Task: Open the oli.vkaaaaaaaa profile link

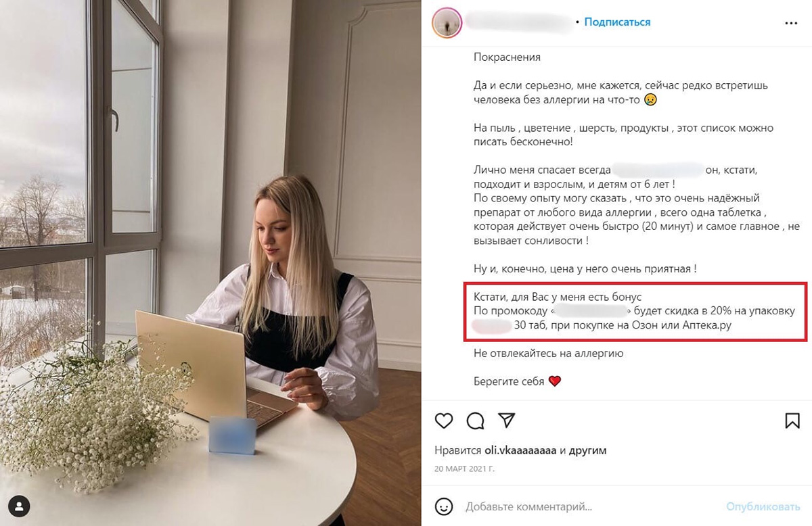Action: 520,450
